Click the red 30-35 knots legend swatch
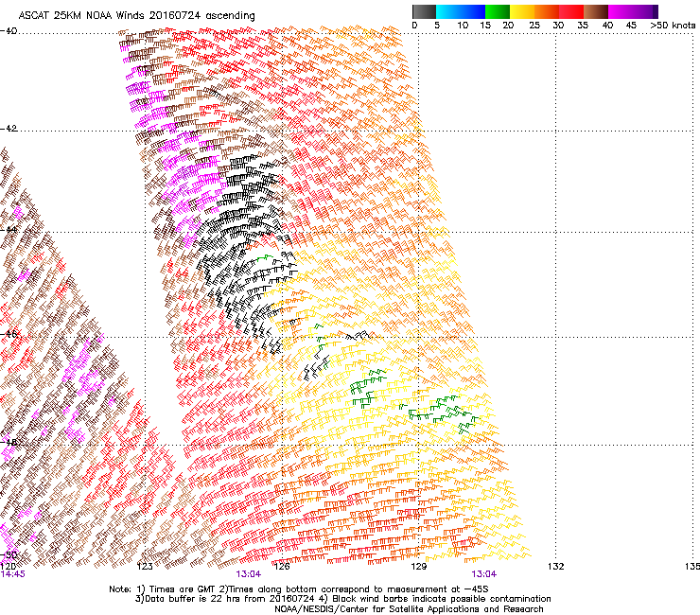 571,11
